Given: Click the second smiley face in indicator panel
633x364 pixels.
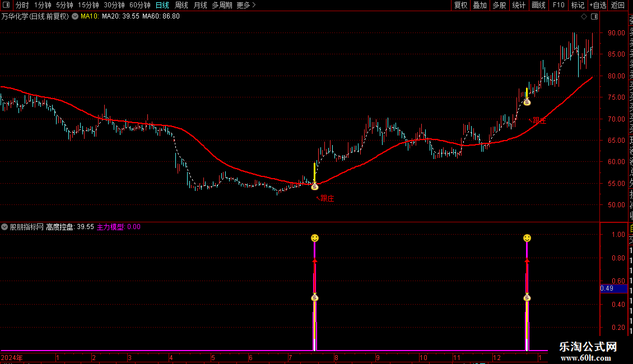Looking at the screenshot, I should [527, 238].
